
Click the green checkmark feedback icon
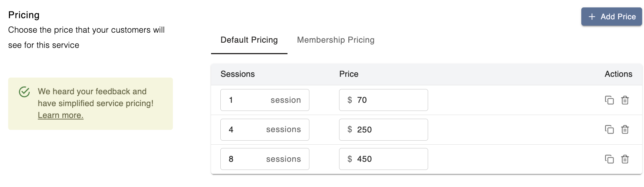point(24,92)
